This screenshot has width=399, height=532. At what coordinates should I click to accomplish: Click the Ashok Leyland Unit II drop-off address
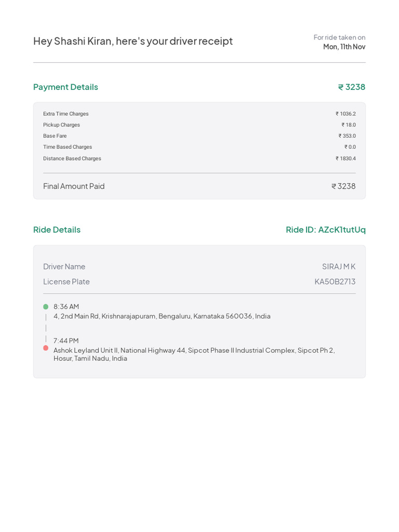194,351
